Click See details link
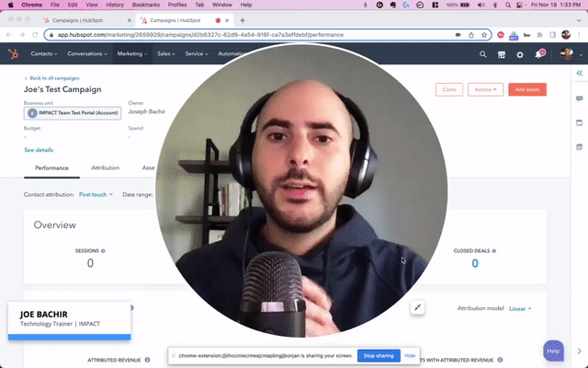Viewport: 588px width, 368px height. coord(39,150)
